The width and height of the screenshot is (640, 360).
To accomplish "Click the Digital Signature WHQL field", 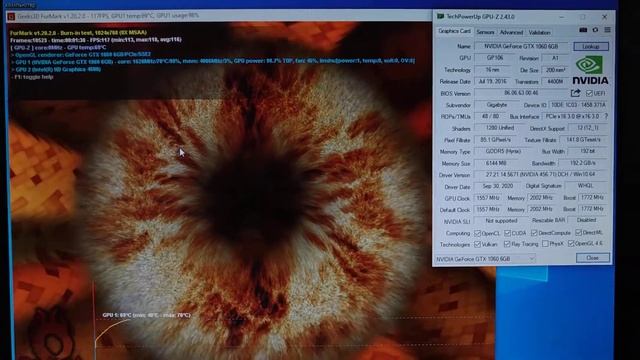I will 585,186.
